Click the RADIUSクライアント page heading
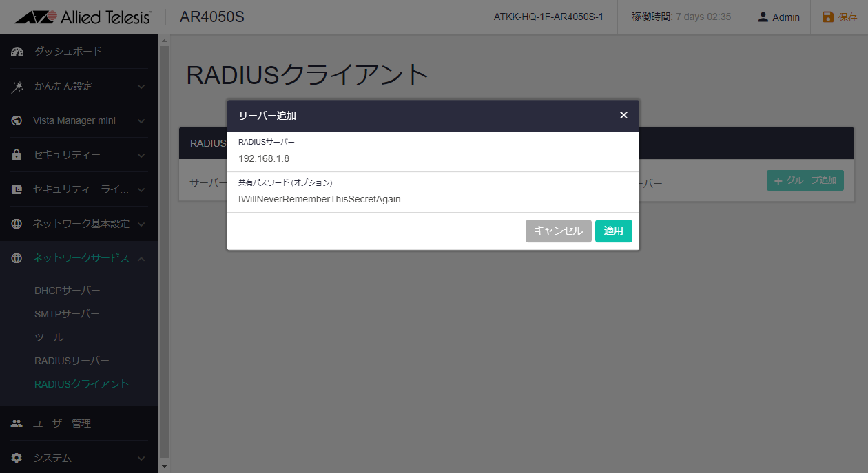 [x=308, y=75]
